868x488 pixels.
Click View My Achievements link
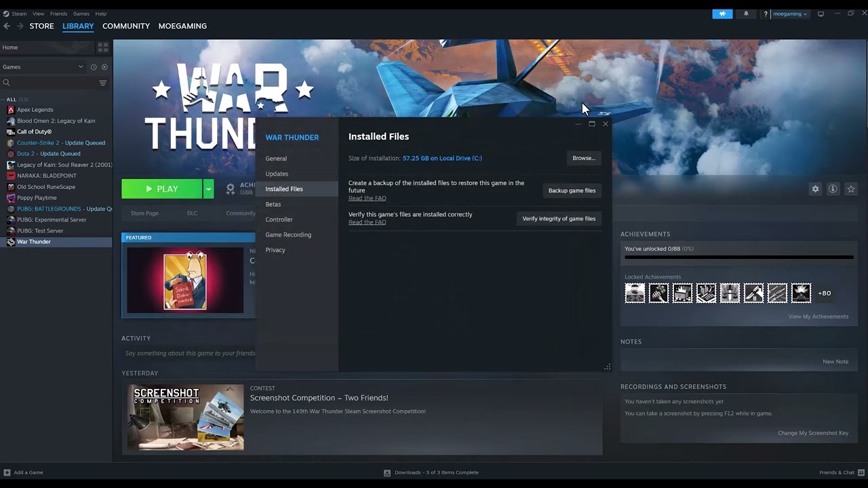pyautogui.click(x=818, y=317)
